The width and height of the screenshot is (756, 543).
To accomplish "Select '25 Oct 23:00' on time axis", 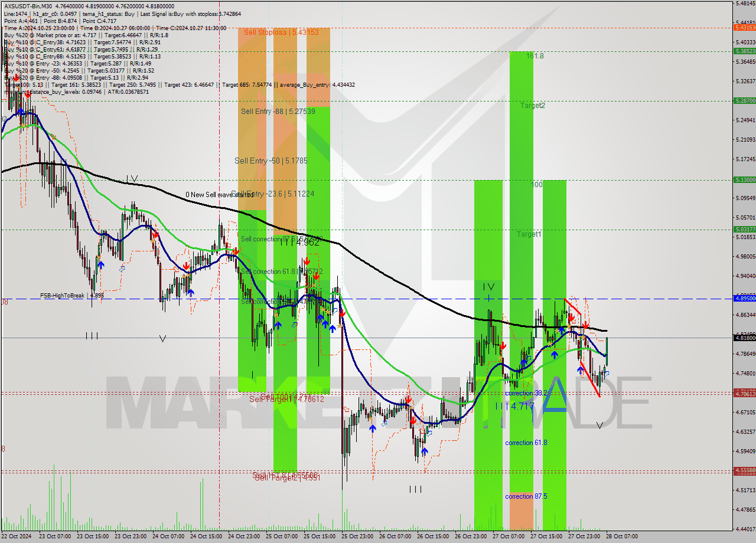I will (357, 537).
